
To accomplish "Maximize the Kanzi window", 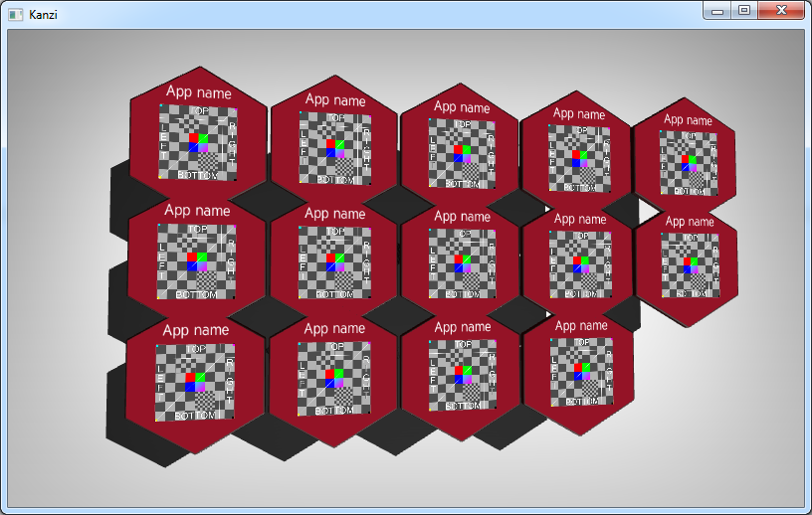I will coord(743,10).
